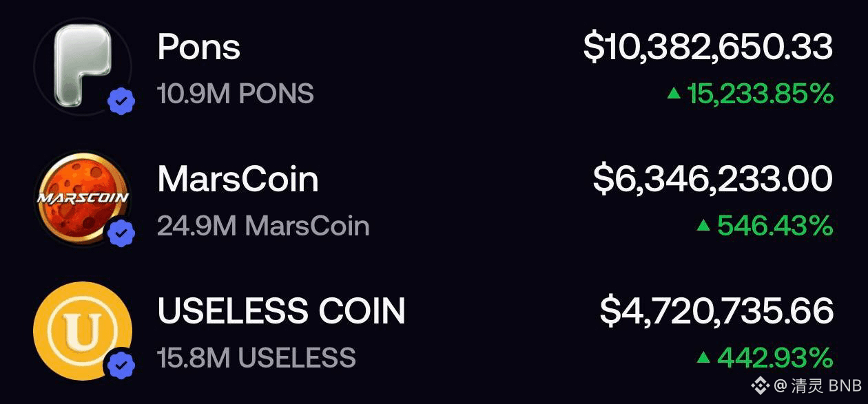The image size is (868, 404).
Task: Select the $6,346,233.00 MarsCoin value
Action: pyautogui.click(x=713, y=180)
